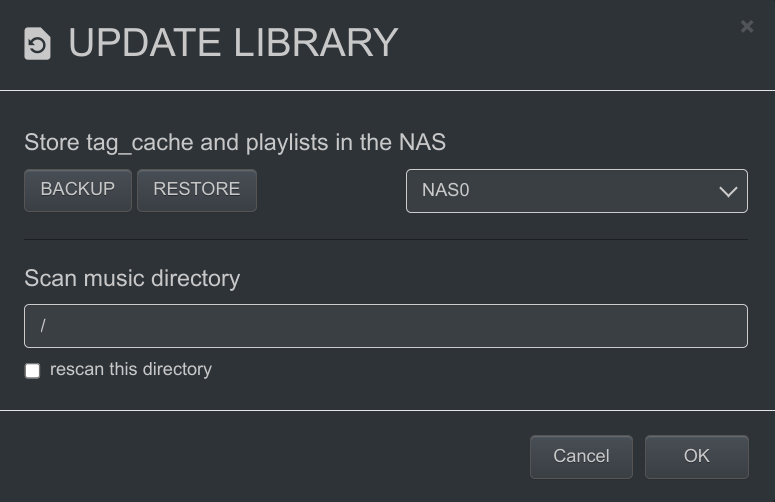Focus the Scan music directory field
The height and width of the screenshot is (502, 775).
click(x=385, y=326)
